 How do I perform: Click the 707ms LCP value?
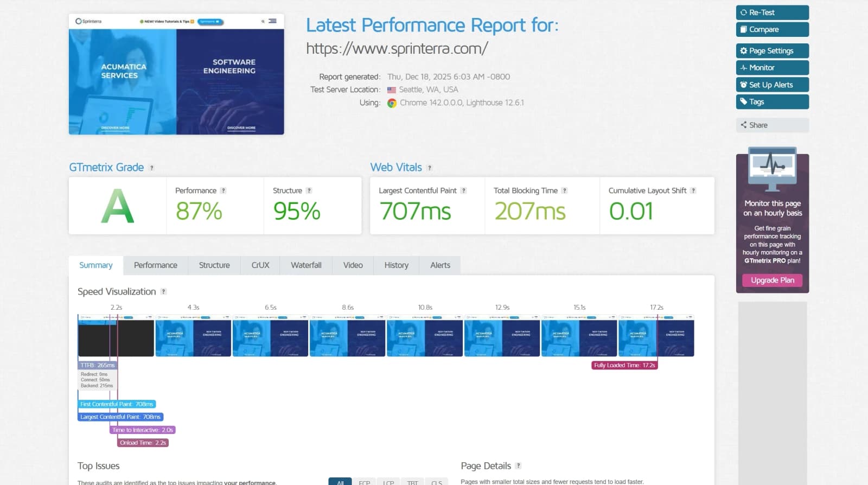pyautogui.click(x=415, y=212)
